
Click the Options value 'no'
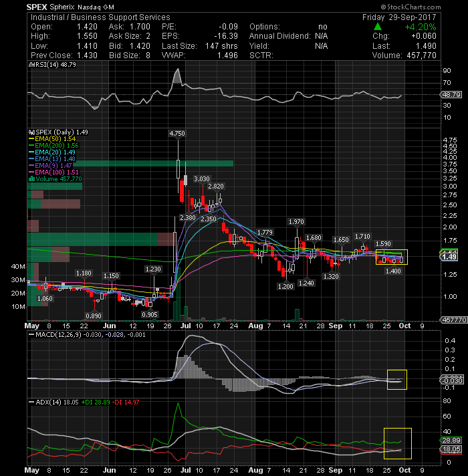tap(323, 27)
